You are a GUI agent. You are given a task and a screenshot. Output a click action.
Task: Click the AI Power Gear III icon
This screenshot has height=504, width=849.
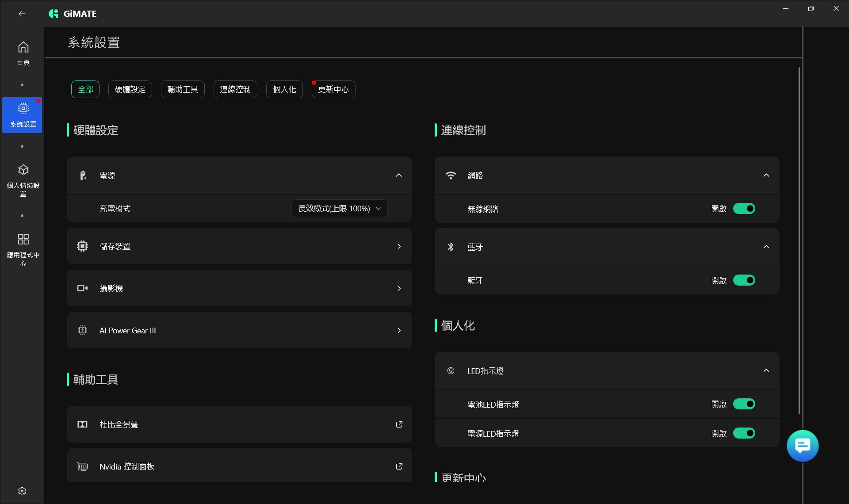click(x=82, y=330)
